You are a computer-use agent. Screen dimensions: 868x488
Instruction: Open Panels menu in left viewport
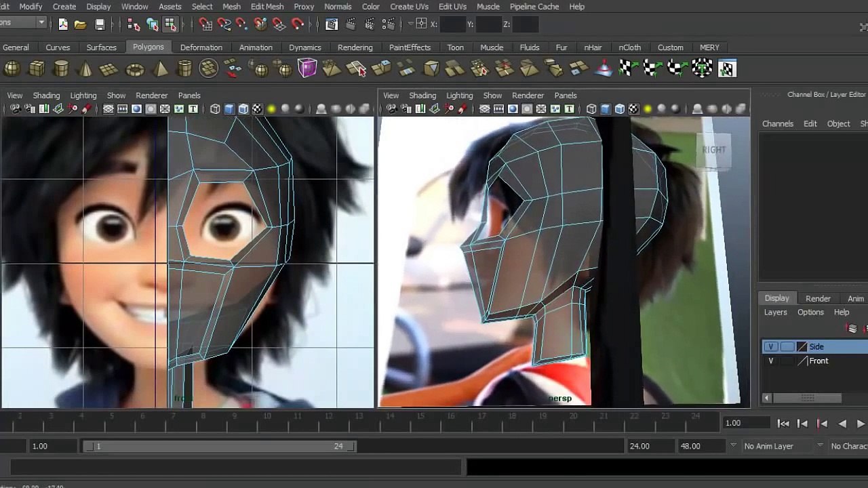pyautogui.click(x=189, y=96)
